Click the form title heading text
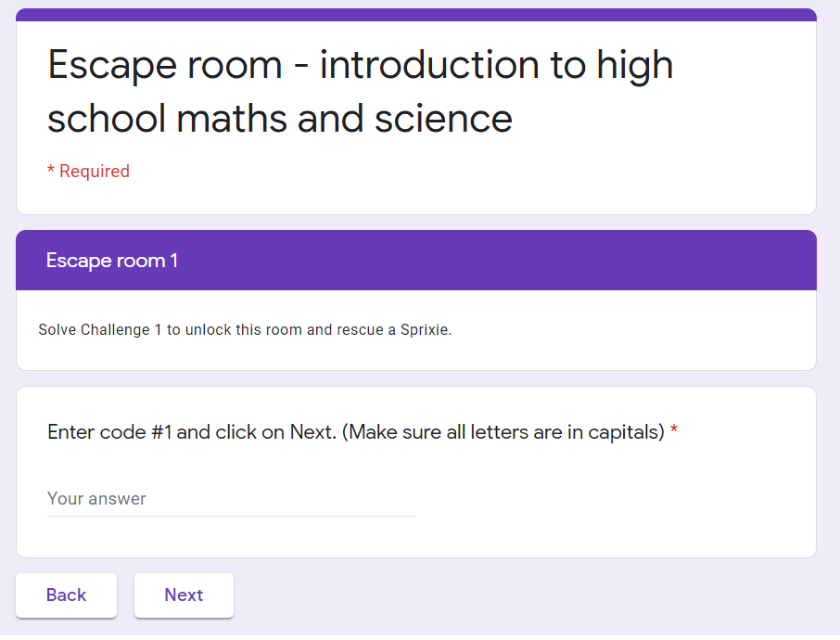 click(x=360, y=92)
